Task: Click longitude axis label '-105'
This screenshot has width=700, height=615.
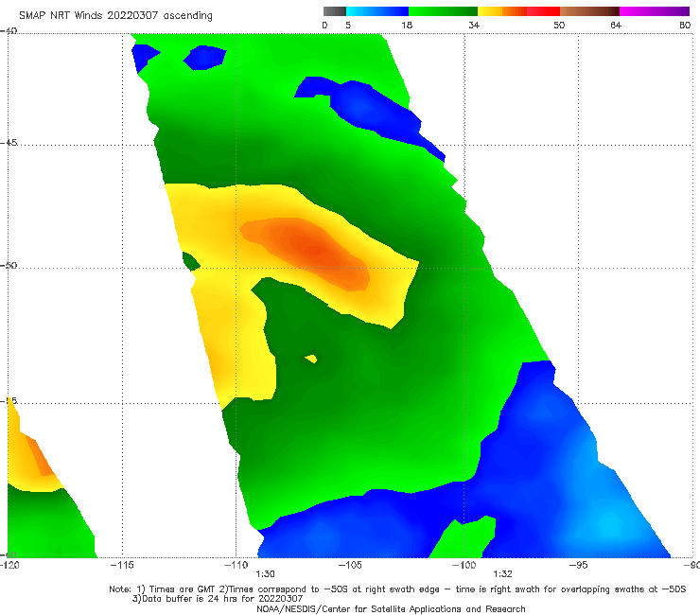Action: tap(350, 565)
